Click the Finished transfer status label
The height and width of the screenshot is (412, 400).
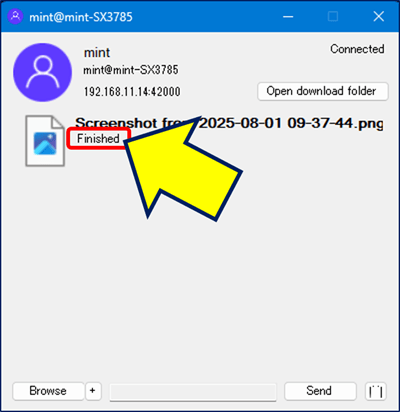click(98, 139)
